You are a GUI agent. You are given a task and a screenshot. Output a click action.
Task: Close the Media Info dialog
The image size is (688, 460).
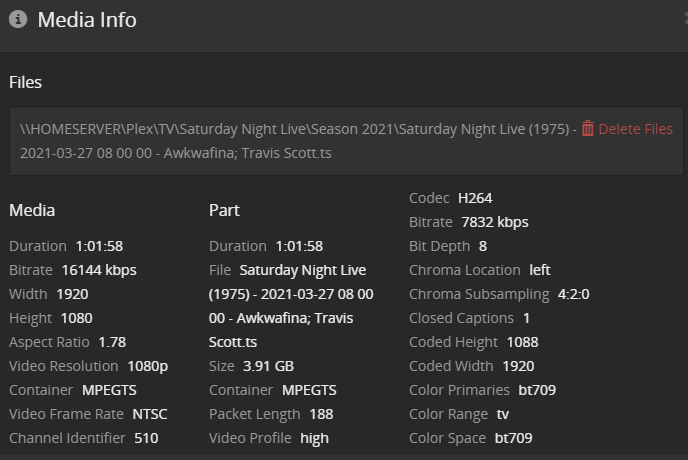pos(683,15)
